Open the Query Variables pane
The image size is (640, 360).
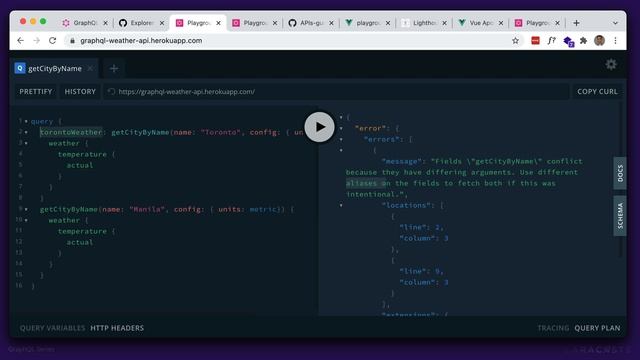(x=52, y=328)
